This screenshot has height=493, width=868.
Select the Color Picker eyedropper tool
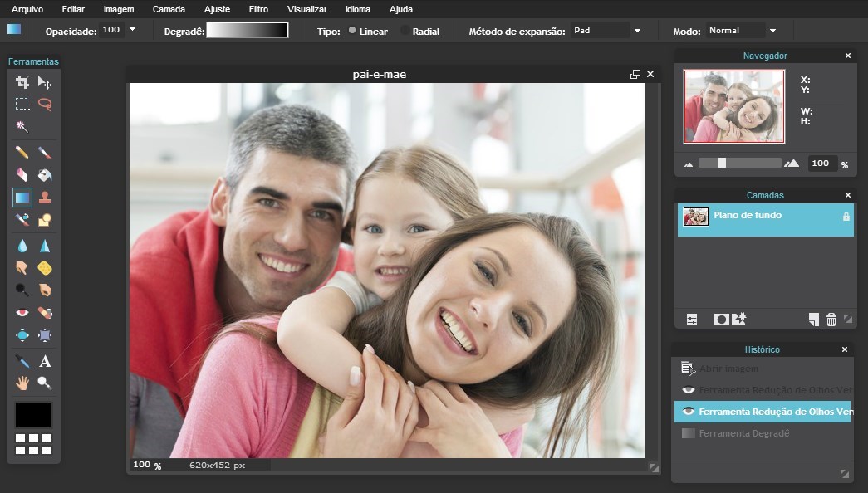(x=22, y=361)
